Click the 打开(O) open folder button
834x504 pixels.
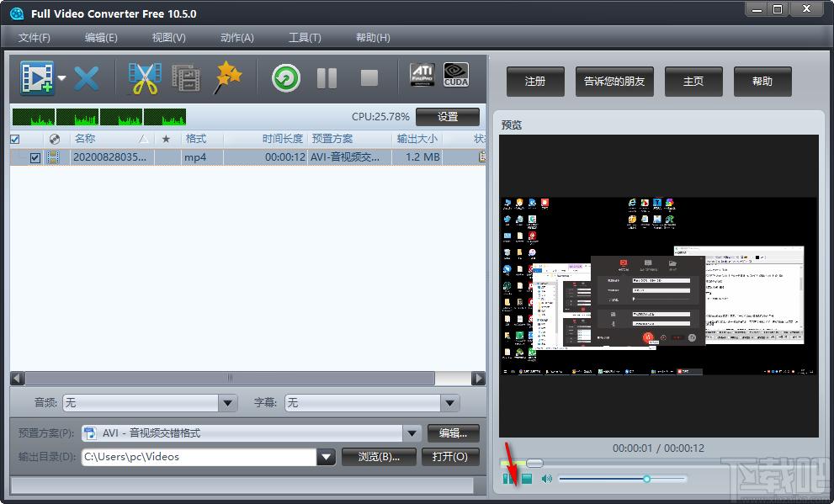(x=450, y=457)
